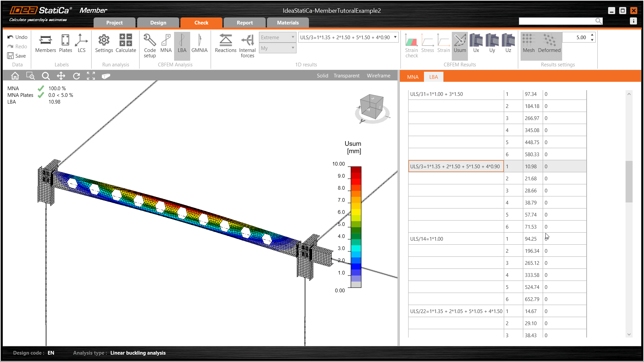Click the home view icon
This screenshot has height=362, width=644.
coord(15,76)
